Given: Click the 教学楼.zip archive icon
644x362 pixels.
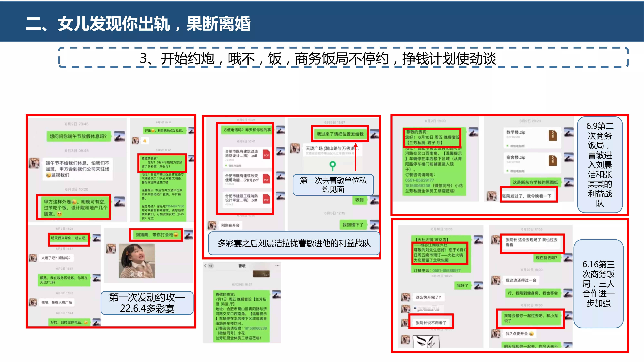Looking at the screenshot, I should pyautogui.click(x=553, y=135).
